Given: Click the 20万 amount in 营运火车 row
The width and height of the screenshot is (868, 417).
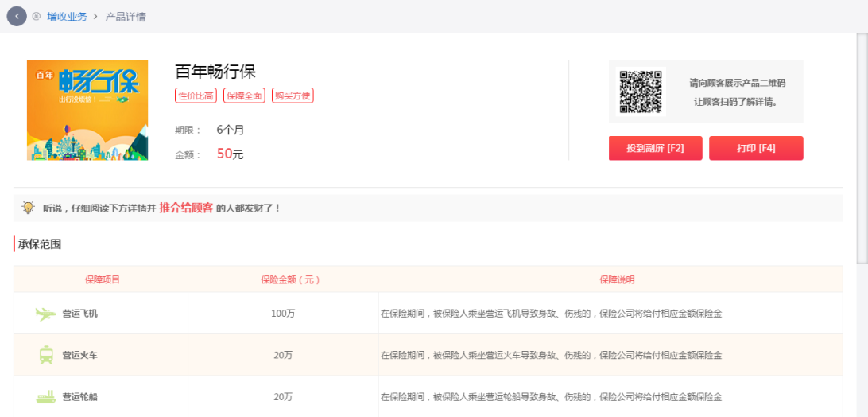Looking at the screenshot, I should (x=283, y=355).
